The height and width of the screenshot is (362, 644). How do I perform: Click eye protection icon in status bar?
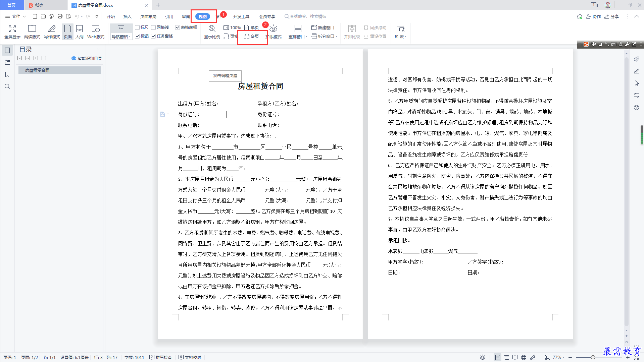tap(483, 357)
